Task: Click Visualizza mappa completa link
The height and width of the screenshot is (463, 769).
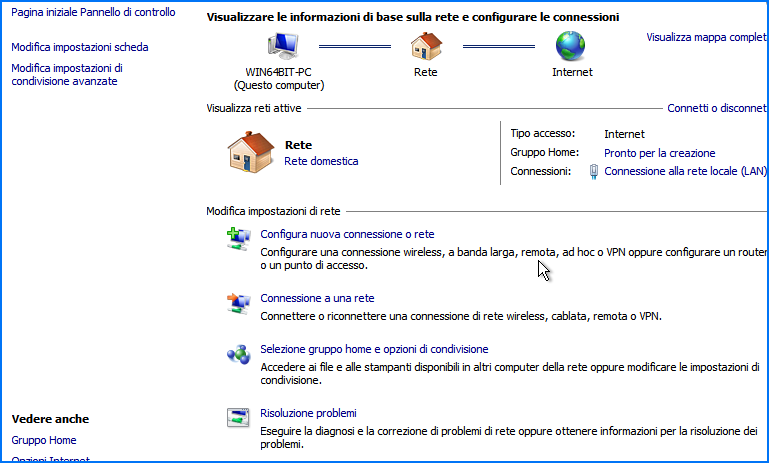Action: coord(706,37)
